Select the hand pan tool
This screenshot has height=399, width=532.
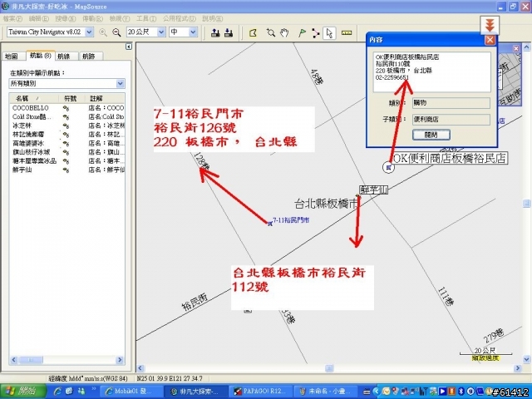284,32
